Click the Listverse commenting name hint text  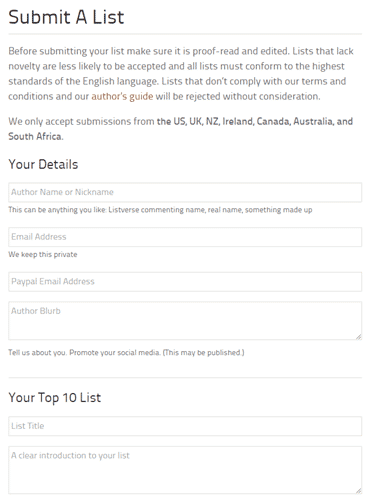click(160, 210)
